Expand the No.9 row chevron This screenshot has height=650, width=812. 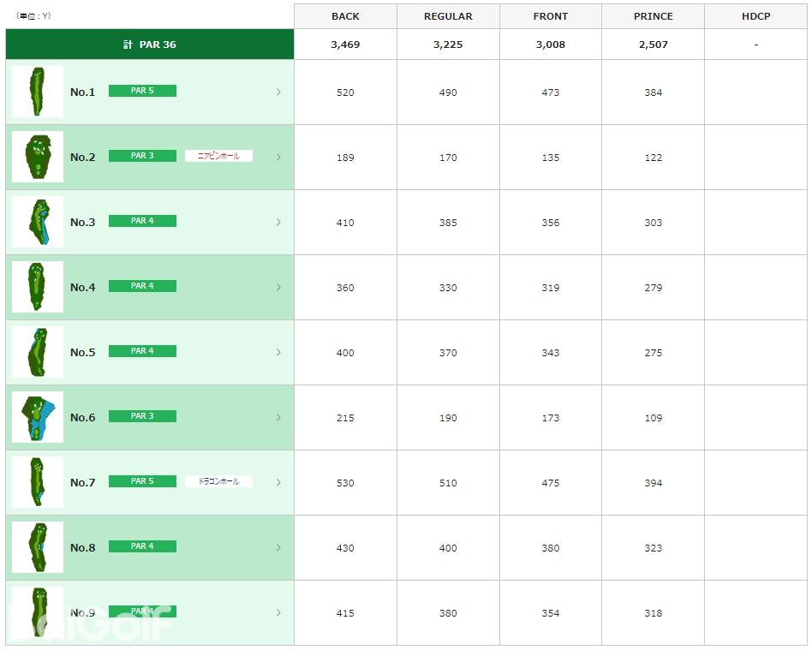tap(278, 612)
